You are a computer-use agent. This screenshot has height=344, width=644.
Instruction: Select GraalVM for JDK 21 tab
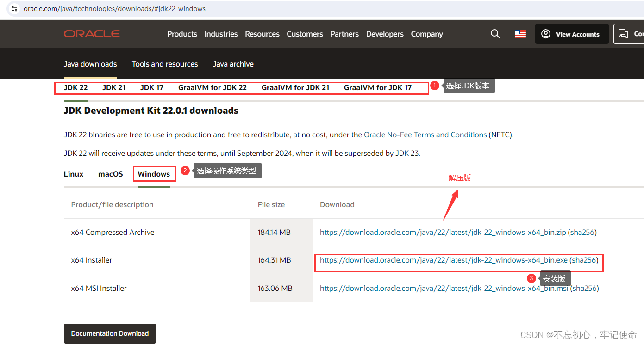coord(295,87)
